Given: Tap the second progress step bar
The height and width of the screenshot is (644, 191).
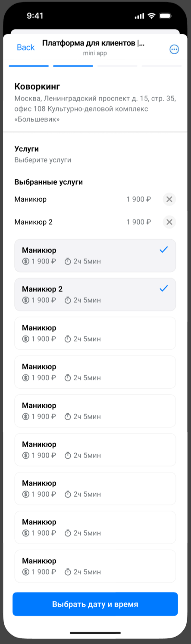Looking at the screenshot, I should 73,66.
